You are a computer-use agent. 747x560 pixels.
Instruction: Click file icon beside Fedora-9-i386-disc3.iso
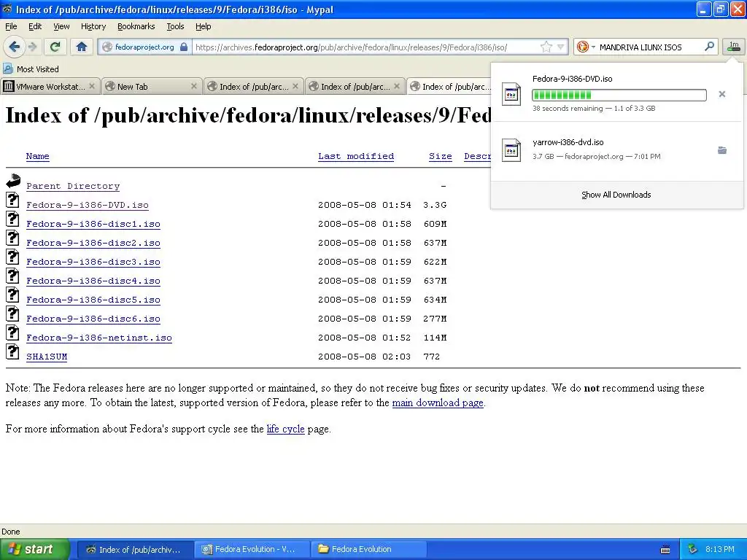pyautogui.click(x=12, y=257)
